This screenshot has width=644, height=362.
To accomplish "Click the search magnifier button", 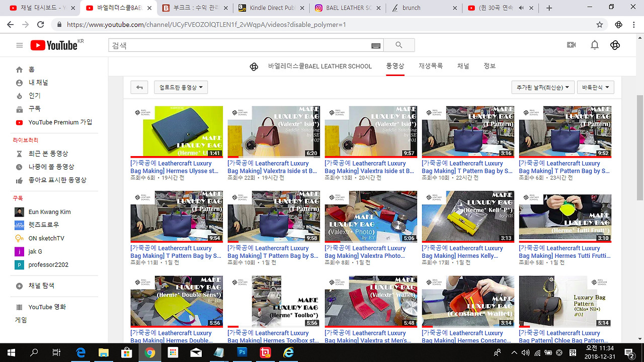I will click(x=399, y=45).
